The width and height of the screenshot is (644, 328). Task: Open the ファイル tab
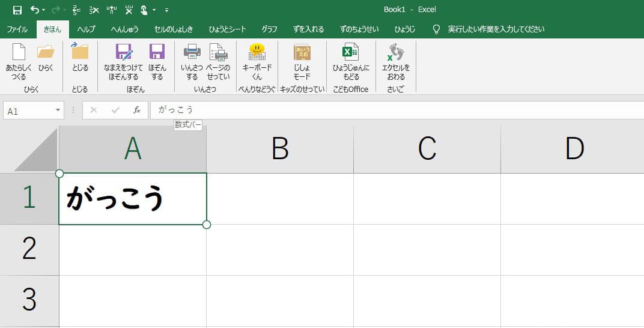(x=17, y=29)
